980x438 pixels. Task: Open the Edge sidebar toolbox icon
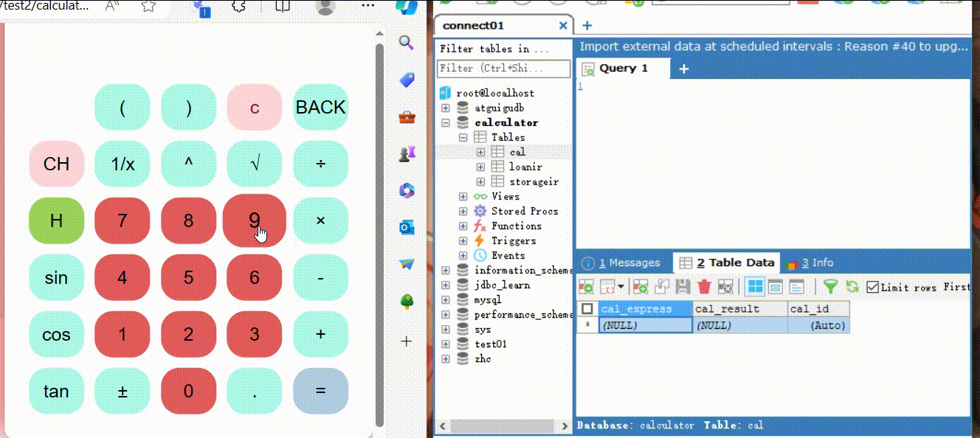tap(407, 117)
